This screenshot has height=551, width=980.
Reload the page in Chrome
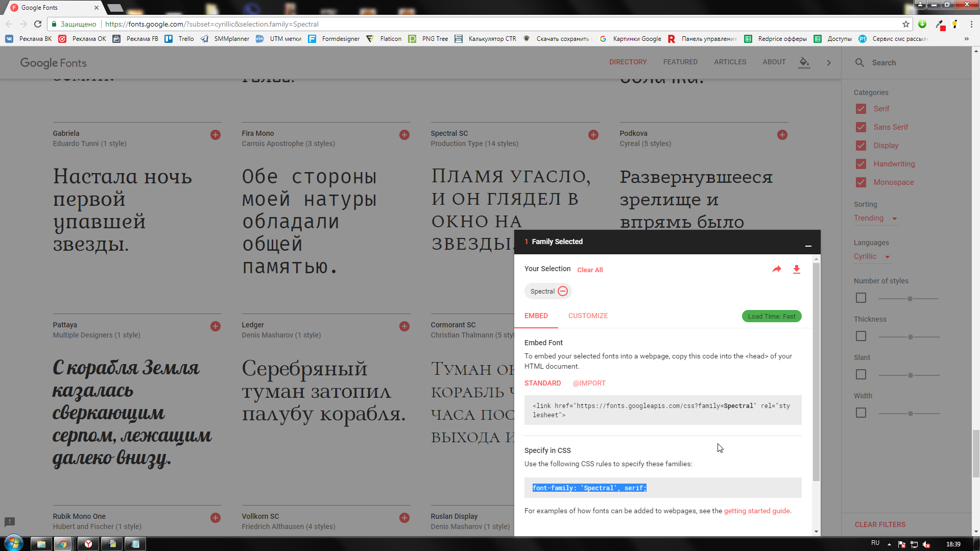click(x=38, y=24)
